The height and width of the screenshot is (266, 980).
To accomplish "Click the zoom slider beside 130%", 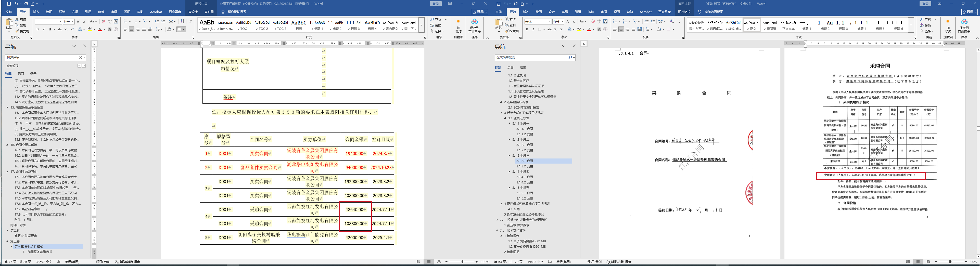I will (x=462, y=262).
